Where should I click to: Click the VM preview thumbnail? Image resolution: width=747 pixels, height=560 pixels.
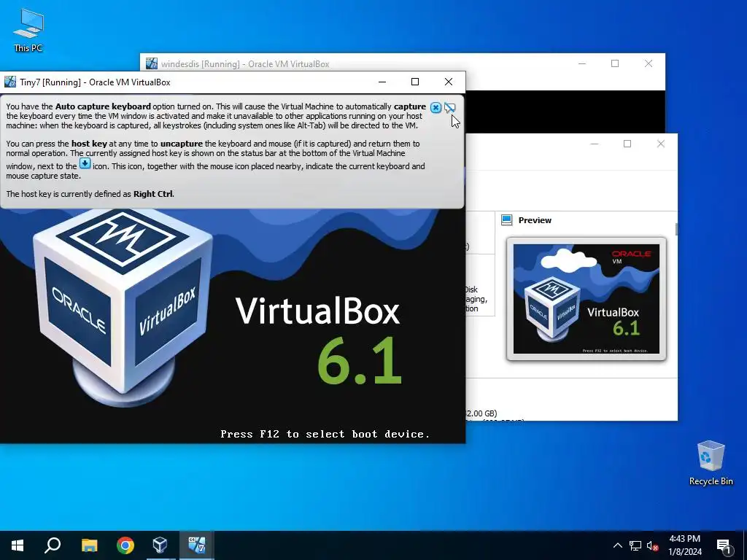[x=587, y=298]
